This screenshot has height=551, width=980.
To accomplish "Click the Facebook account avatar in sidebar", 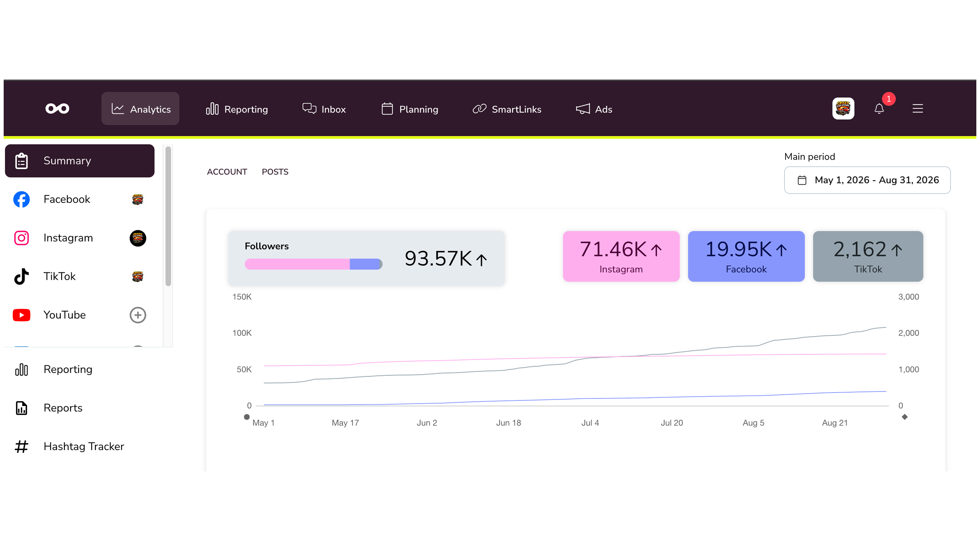I will pos(138,200).
